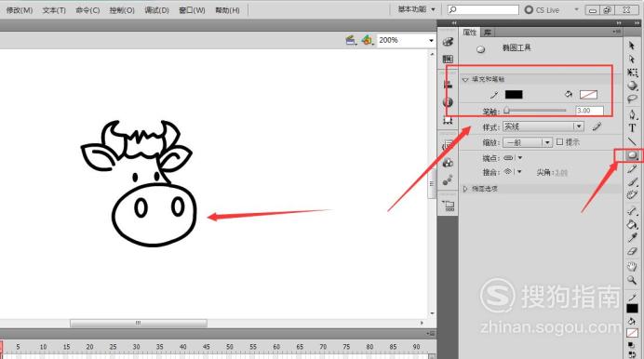Click the custom stroke style pencil icon

pyautogui.click(x=597, y=126)
